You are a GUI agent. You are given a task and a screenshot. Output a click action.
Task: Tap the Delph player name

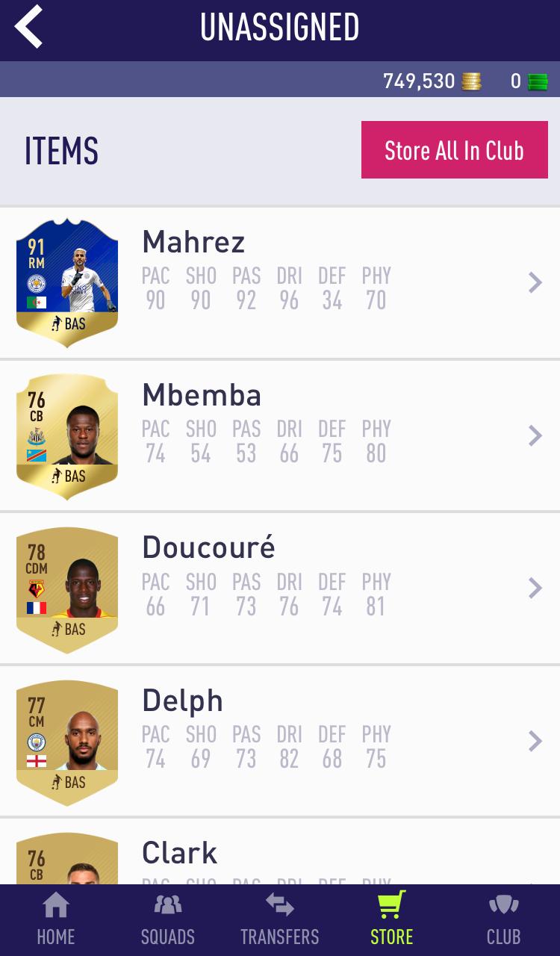point(182,701)
